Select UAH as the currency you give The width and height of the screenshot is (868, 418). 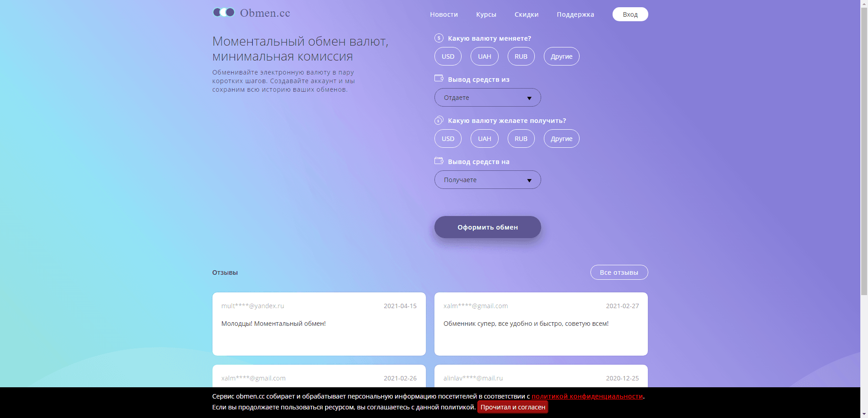(484, 56)
